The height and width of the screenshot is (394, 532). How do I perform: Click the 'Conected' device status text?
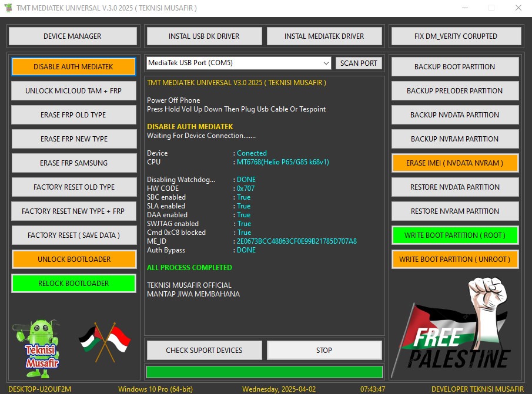[x=252, y=153]
